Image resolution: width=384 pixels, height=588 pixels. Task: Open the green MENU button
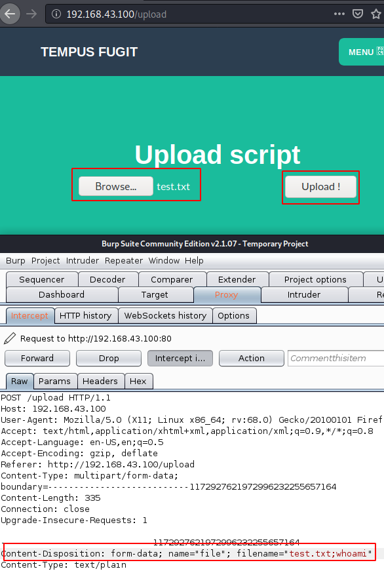pyautogui.click(x=362, y=52)
